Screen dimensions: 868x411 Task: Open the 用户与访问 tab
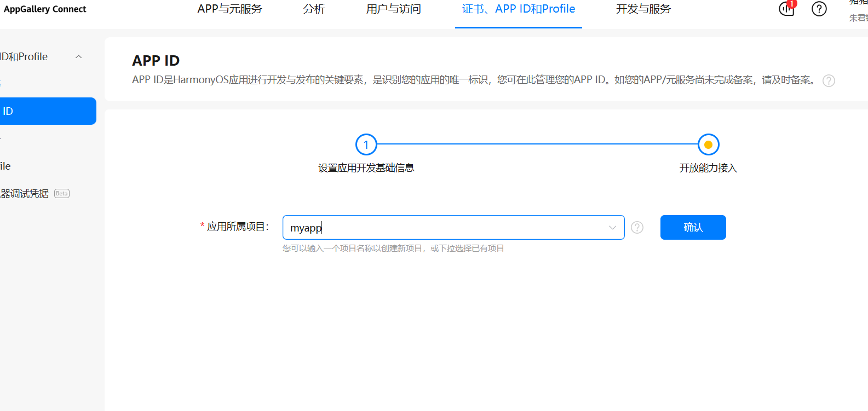[394, 9]
